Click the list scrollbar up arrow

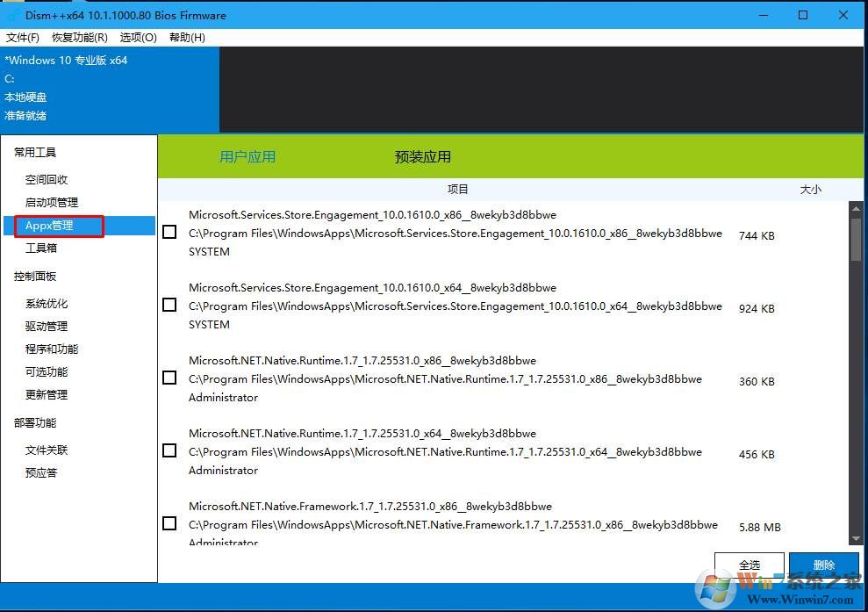coord(856,208)
